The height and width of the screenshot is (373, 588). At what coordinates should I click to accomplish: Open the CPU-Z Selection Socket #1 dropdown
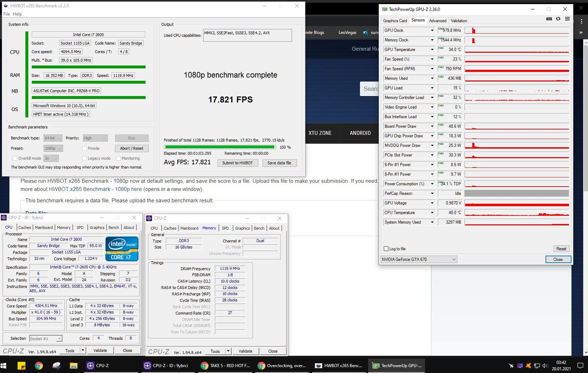click(x=46, y=338)
